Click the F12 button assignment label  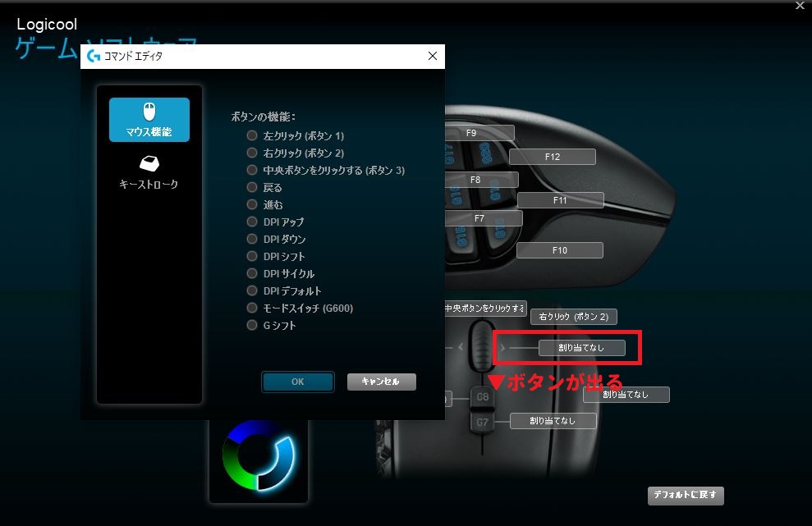point(553,156)
